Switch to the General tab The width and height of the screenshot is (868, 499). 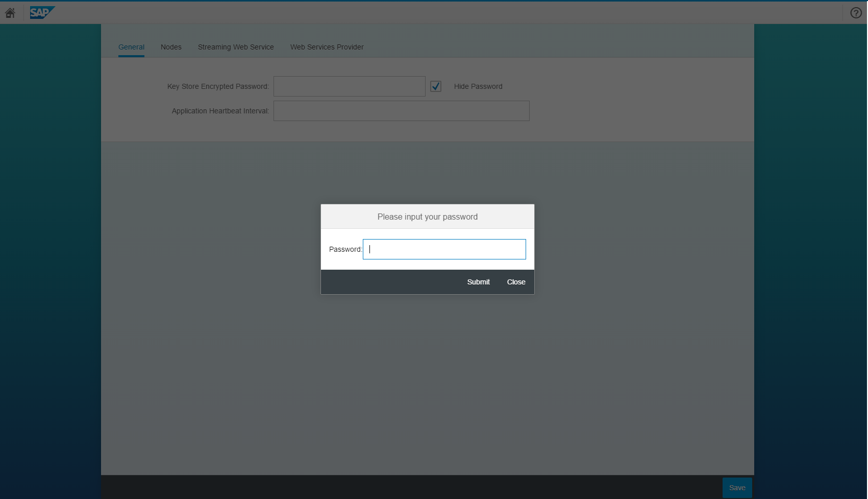pyautogui.click(x=131, y=47)
